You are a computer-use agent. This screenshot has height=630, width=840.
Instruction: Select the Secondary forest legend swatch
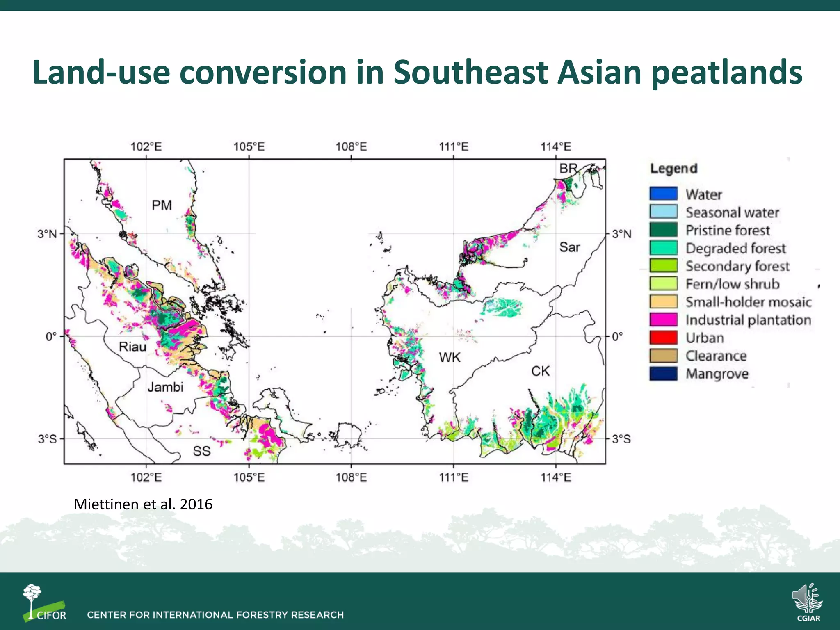click(663, 265)
